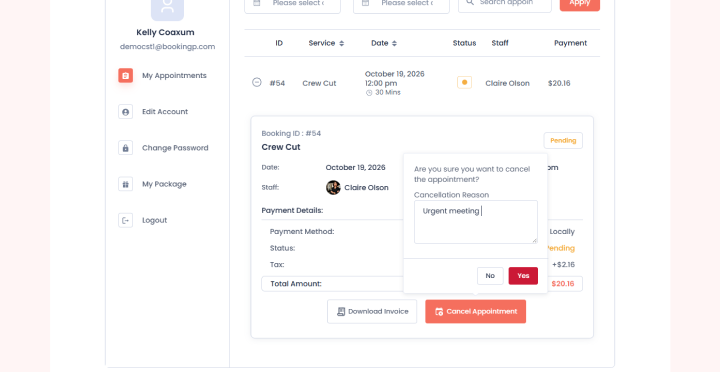
Task: Click the 12:00 pm appointment time
Action: pyautogui.click(x=381, y=83)
